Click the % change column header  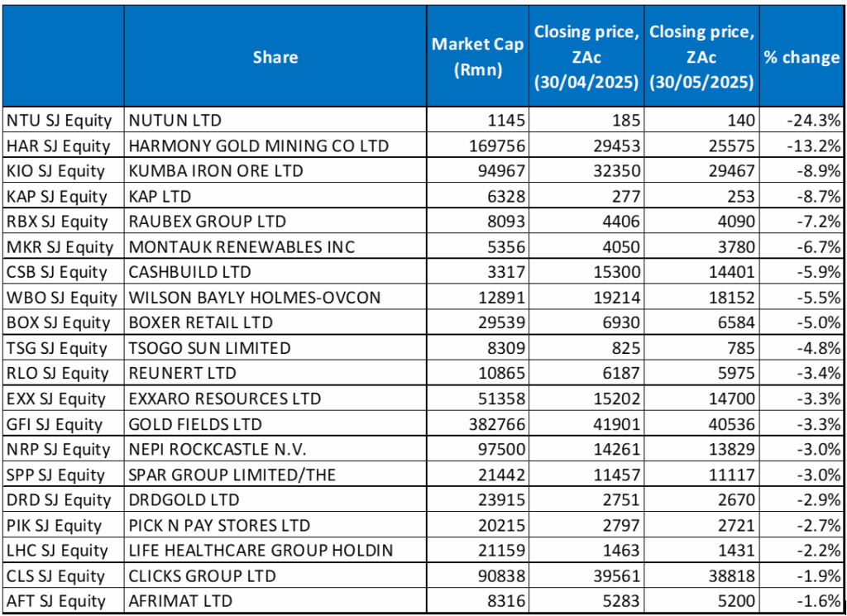click(802, 57)
